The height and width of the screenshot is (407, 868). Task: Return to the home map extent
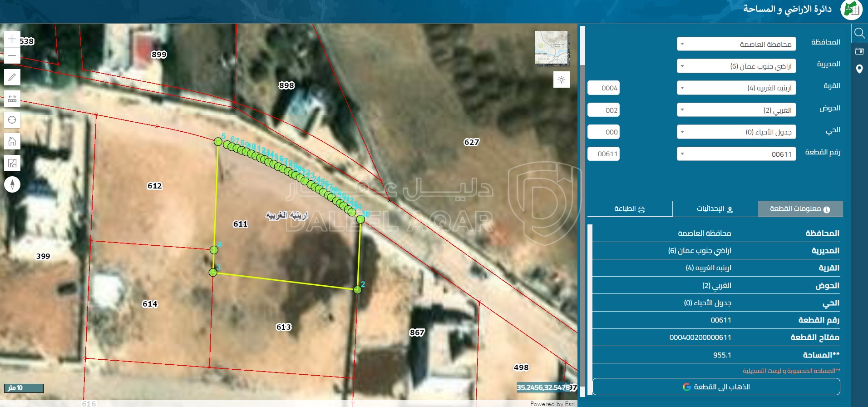pyautogui.click(x=12, y=141)
